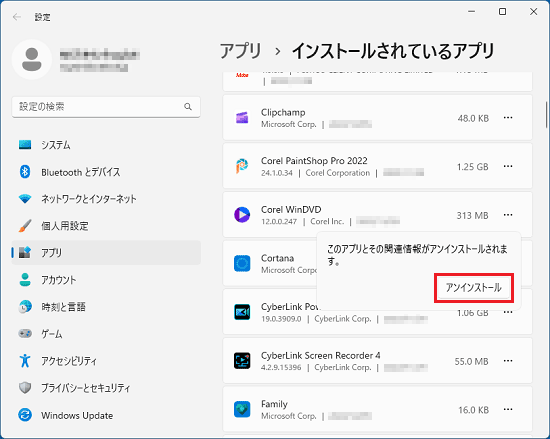
Task: Click the version 4.2.9.15396 text
Action: (x=281, y=367)
